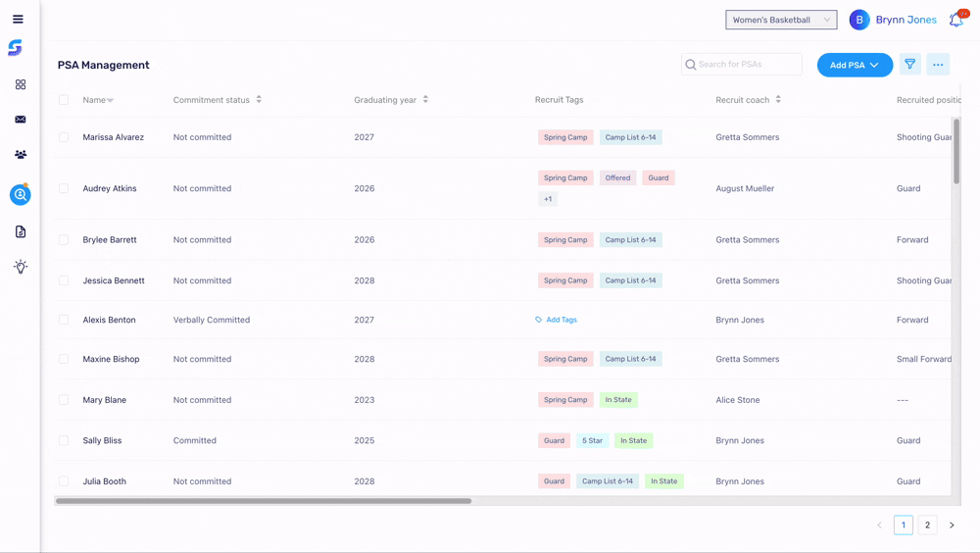980x553 pixels.
Task: Check the Audrey Atkins row checkbox
Action: click(x=64, y=188)
